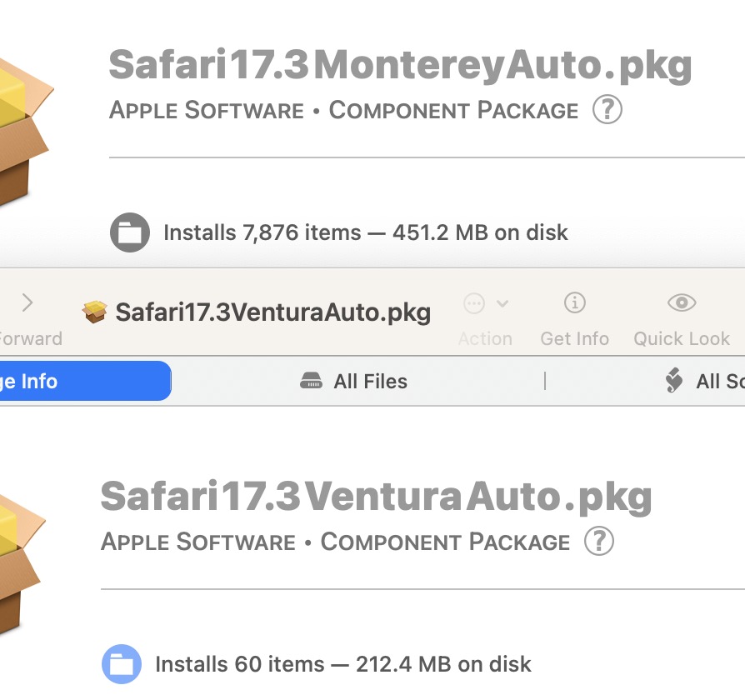Expand the Action menu dropdown chevron
Image resolution: width=745 pixels, height=700 pixels.
click(502, 303)
